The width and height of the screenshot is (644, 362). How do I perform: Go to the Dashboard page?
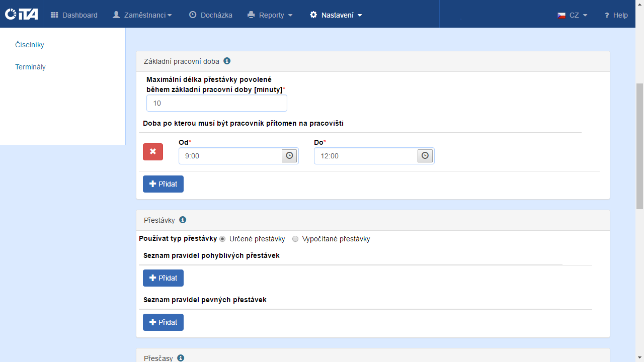click(x=74, y=15)
